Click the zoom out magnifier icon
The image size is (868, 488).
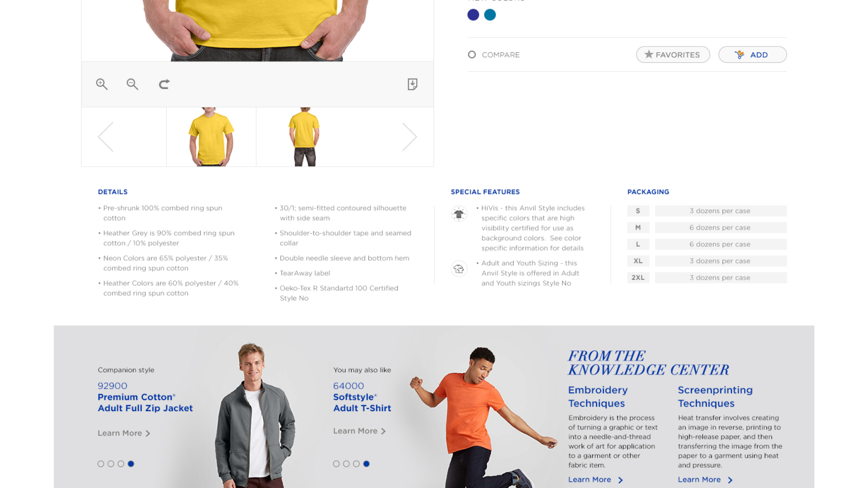coord(132,84)
